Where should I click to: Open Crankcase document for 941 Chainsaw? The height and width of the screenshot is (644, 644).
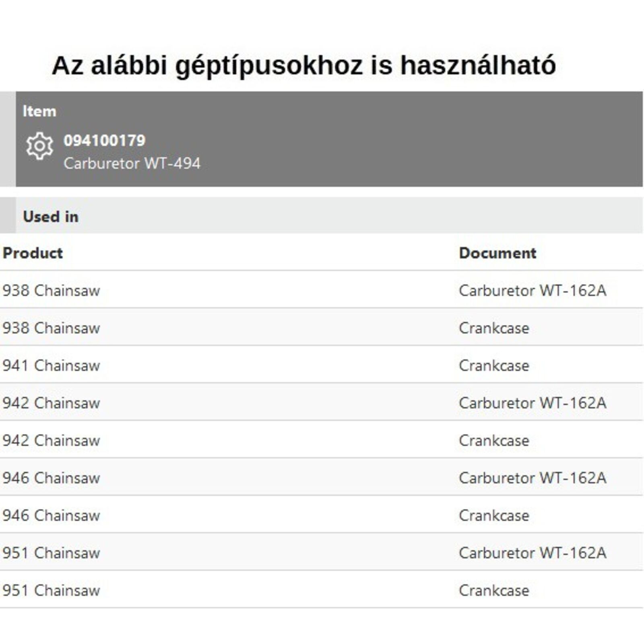[x=494, y=365]
